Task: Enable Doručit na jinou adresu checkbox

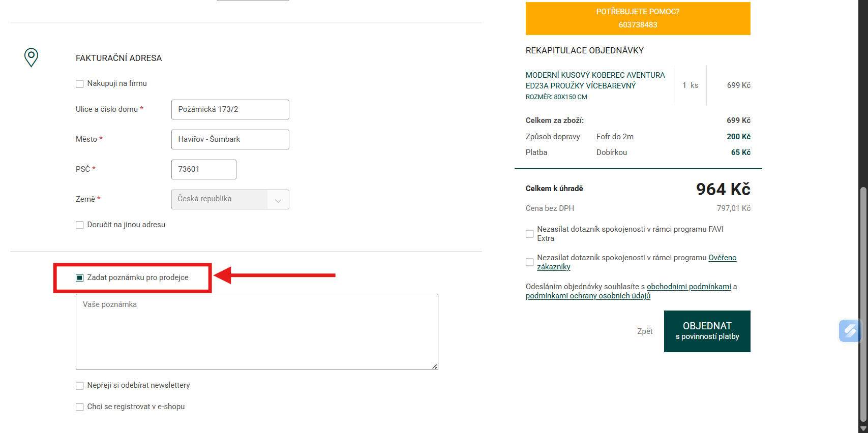Action: (x=80, y=225)
